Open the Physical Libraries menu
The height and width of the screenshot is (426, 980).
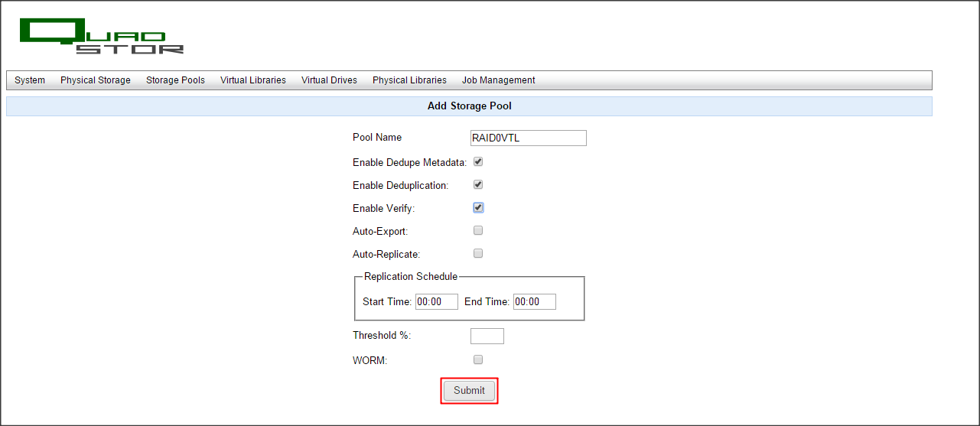[x=409, y=80]
